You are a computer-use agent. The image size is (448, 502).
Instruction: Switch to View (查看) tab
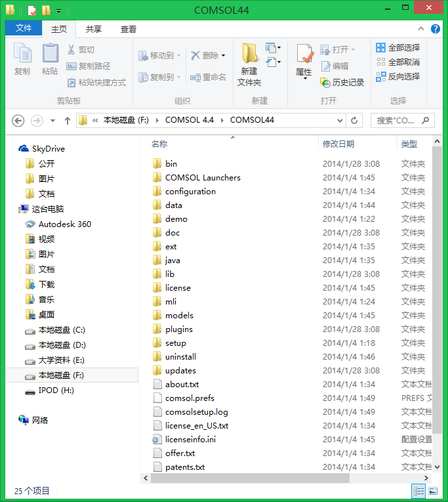pos(129,29)
